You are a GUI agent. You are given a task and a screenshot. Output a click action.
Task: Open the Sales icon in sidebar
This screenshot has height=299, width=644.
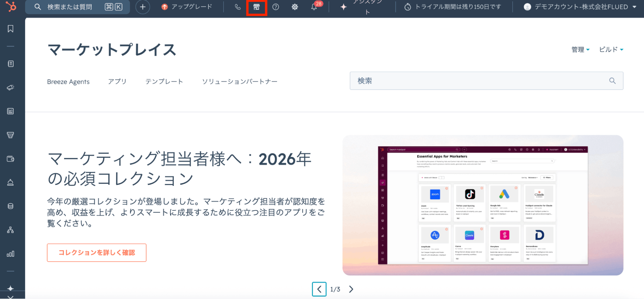click(x=11, y=135)
